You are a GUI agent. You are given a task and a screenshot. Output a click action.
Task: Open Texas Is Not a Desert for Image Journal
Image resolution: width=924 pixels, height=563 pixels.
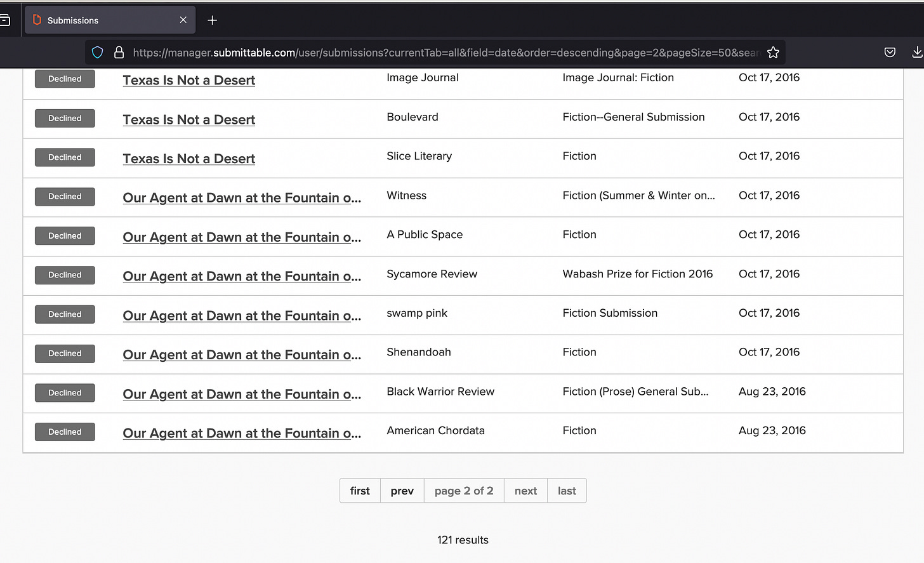click(189, 80)
